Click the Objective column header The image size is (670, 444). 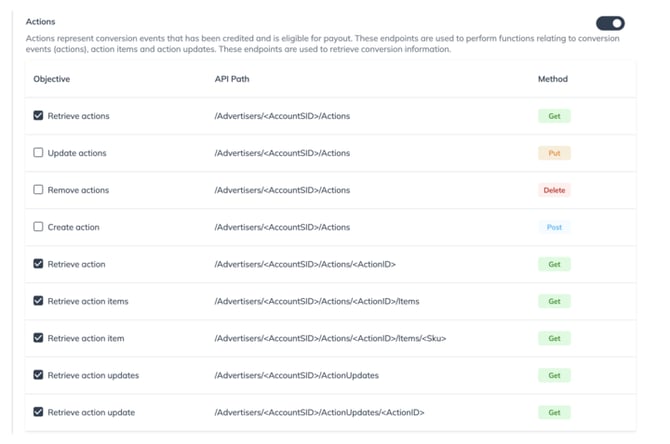click(52, 78)
